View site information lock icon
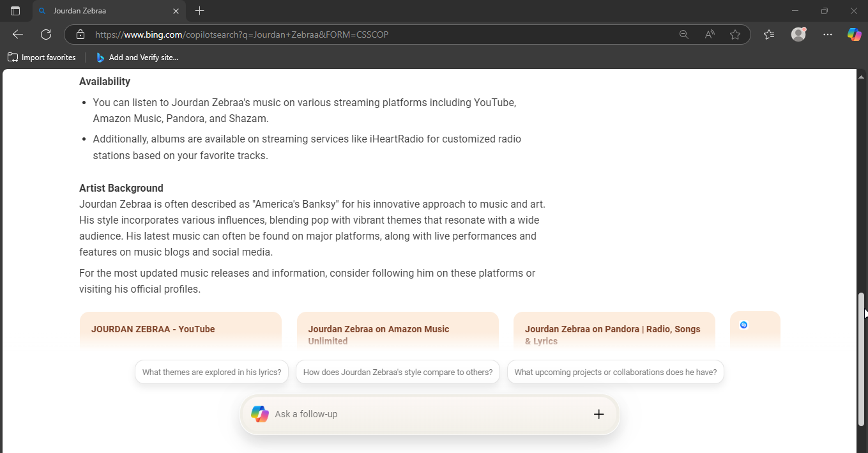868x453 pixels. pyautogui.click(x=80, y=35)
